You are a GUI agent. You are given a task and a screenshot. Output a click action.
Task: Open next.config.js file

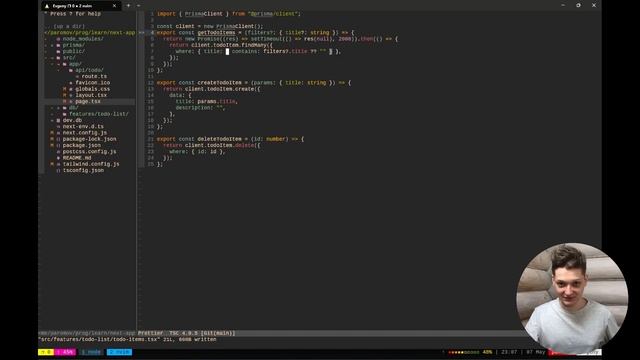[x=84, y=133]
